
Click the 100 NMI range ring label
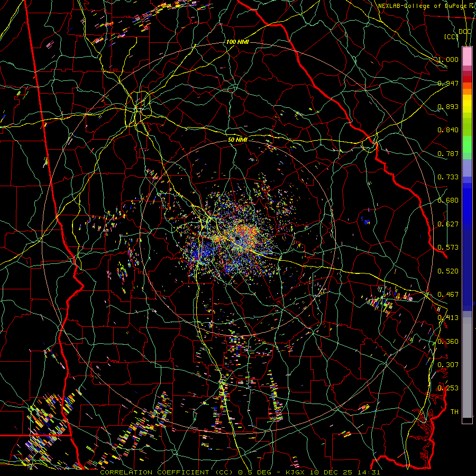[237, 42]
